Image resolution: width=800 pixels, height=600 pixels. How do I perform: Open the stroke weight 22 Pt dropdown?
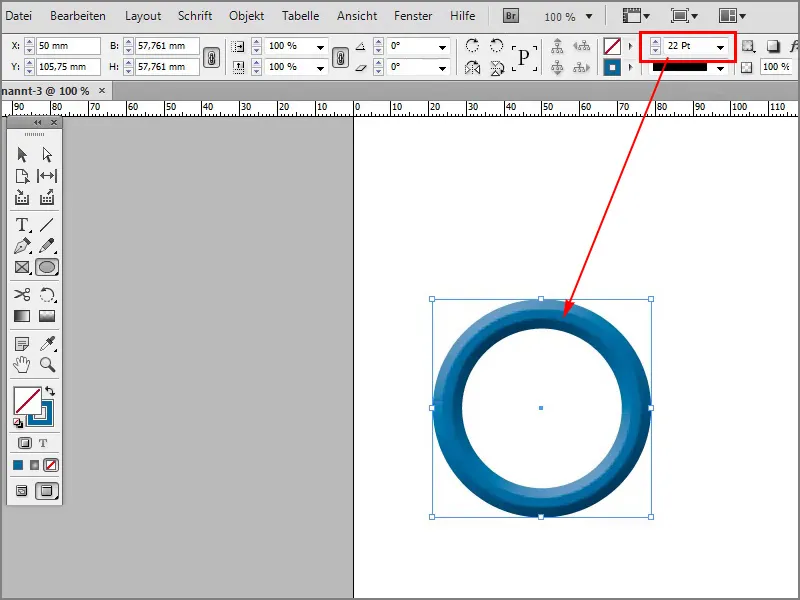pyautogui.click(x=720, y=47)
